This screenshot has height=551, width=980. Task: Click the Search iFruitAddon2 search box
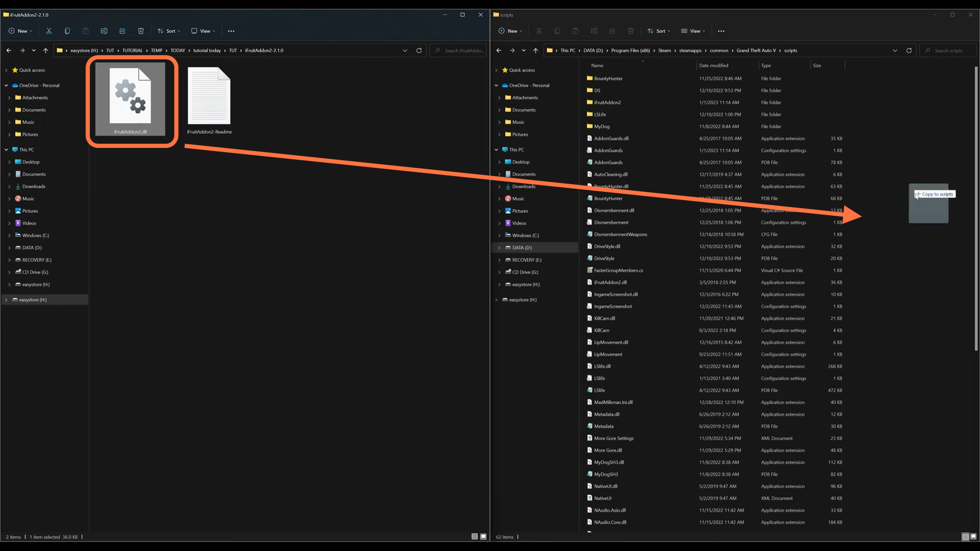point(458,51)
